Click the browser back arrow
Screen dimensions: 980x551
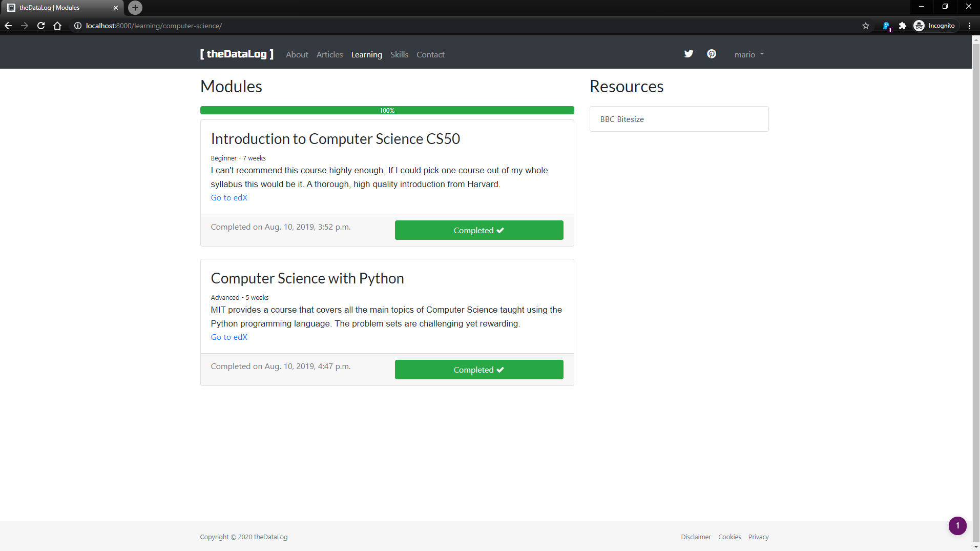8,26
